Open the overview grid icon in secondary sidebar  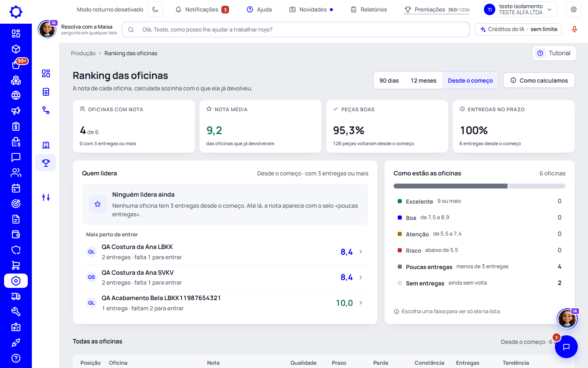46,74
